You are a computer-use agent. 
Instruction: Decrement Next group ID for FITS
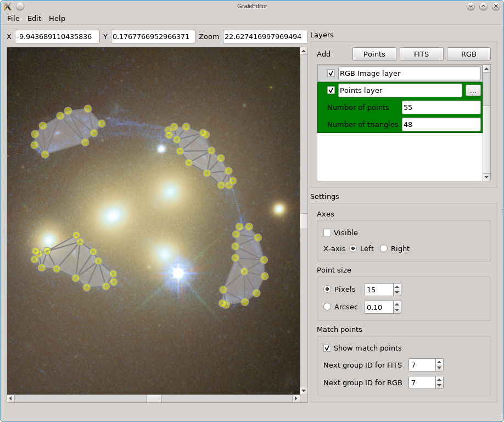[x=439, y=368]
